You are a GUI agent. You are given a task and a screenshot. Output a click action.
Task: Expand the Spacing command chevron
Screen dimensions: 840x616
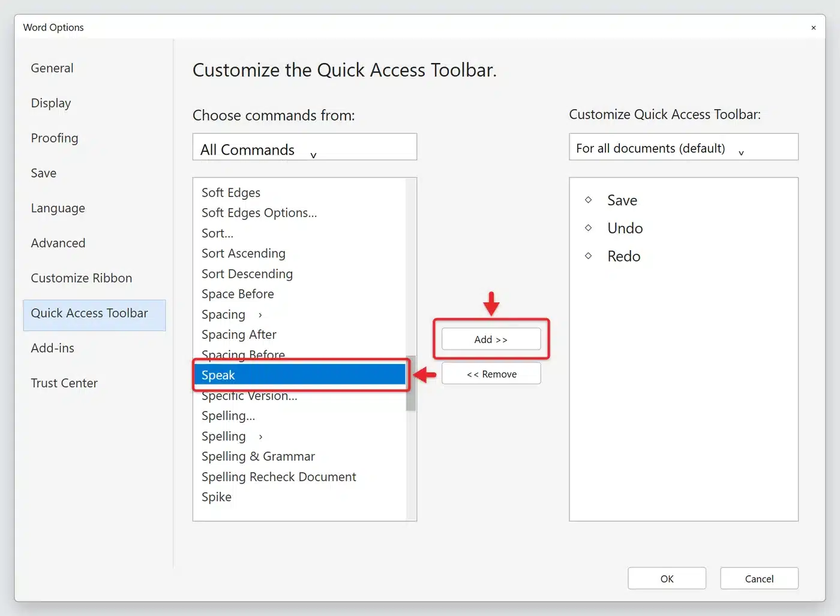260,315
